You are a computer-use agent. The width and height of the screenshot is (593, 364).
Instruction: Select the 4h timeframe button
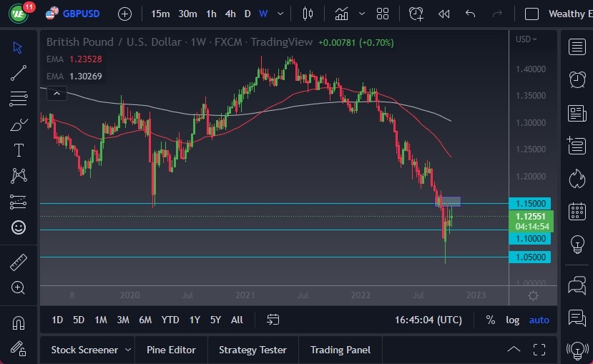(230, 14)
